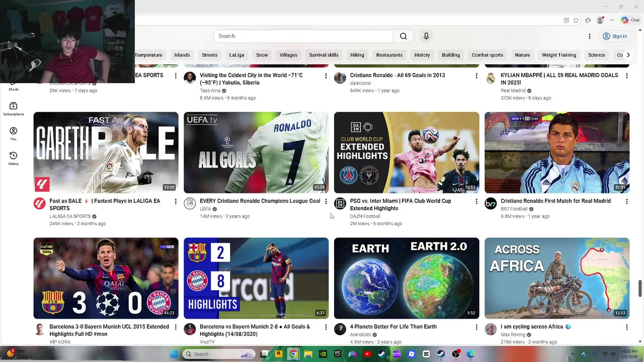
Task: Open File Explorer from taskbar
Action: 308,354
